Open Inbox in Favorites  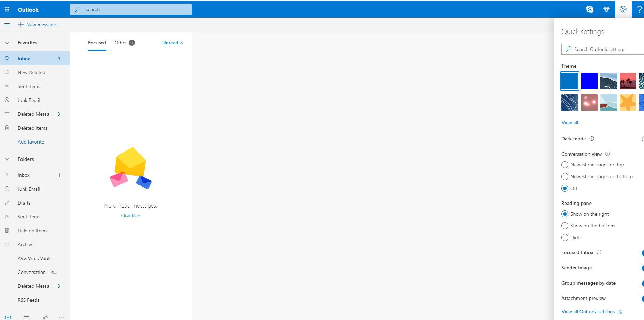point(35,59)
